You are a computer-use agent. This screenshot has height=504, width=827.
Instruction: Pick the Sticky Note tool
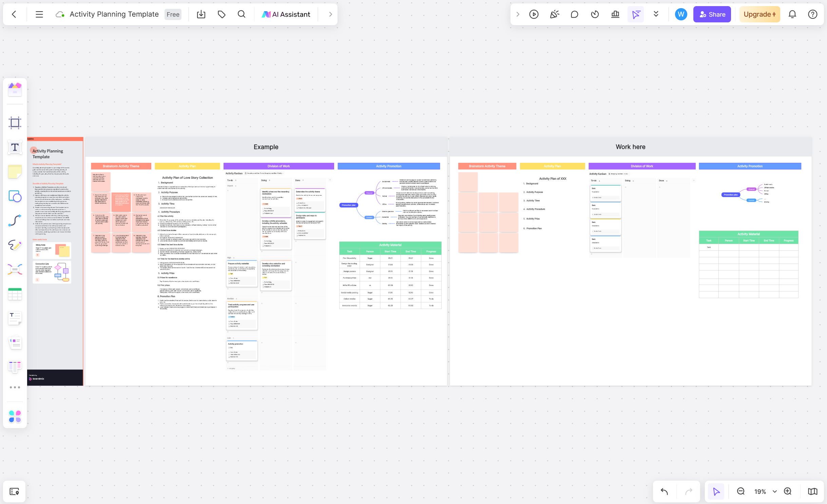pyautogui.click(x=15, y=172)
